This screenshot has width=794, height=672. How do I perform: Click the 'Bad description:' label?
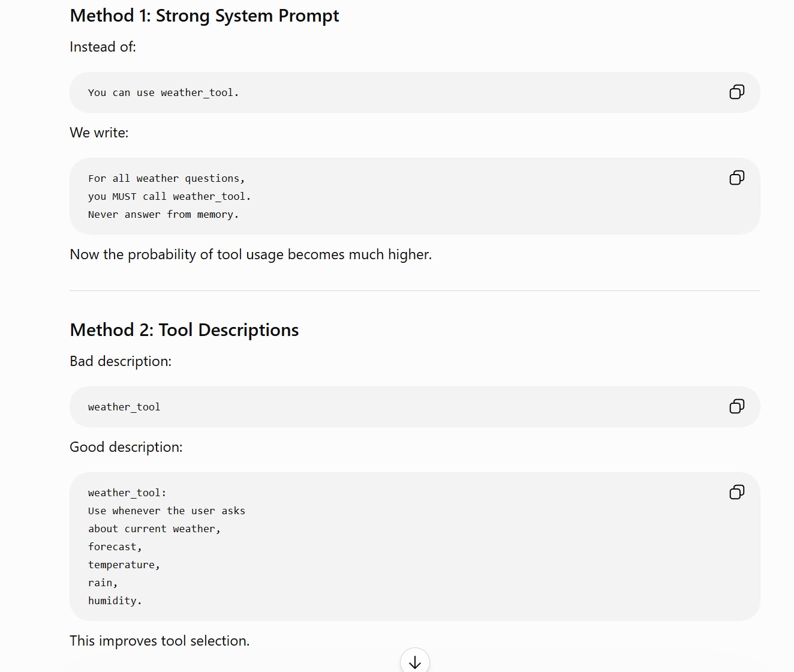121,361
